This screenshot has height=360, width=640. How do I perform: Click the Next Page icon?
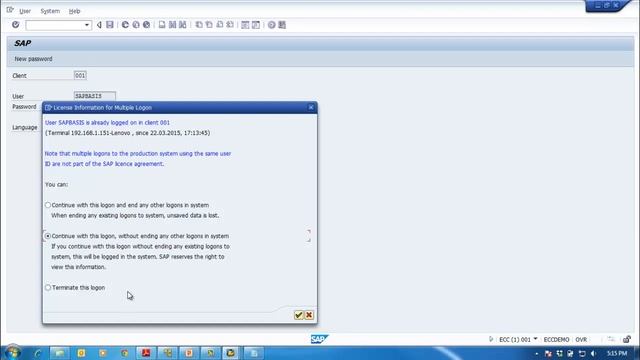[220, 25]
